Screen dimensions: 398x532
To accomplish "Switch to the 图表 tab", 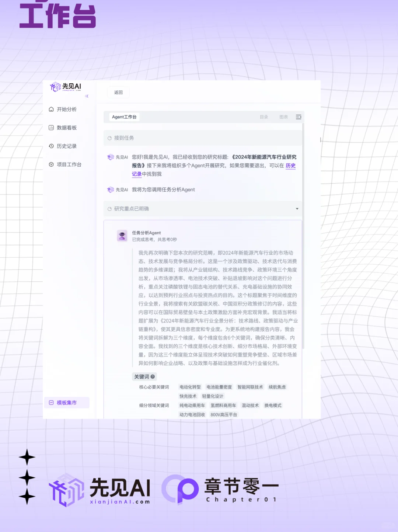I will (283, 117).
